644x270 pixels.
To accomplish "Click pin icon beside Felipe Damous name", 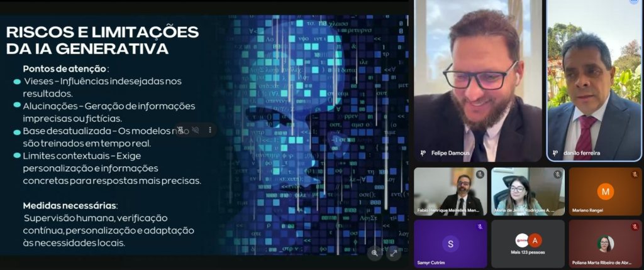I will [x=423, y=153].
